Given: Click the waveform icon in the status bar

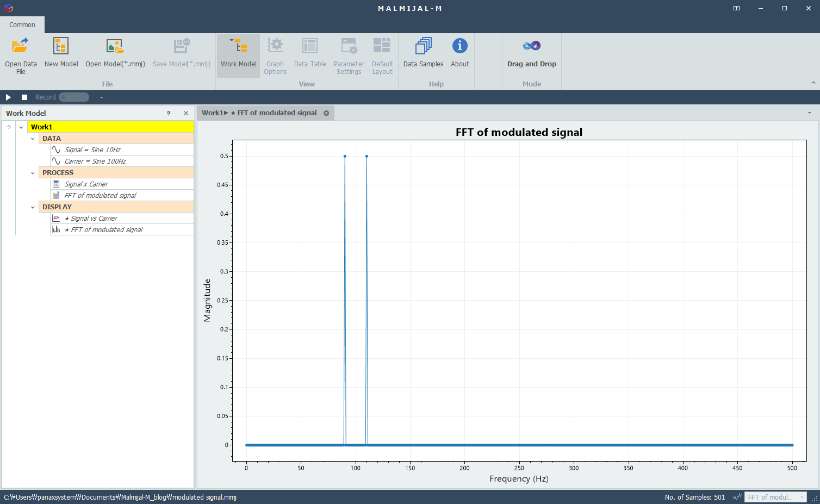Looking at the screenshot, I should click(x=737, y=497).
